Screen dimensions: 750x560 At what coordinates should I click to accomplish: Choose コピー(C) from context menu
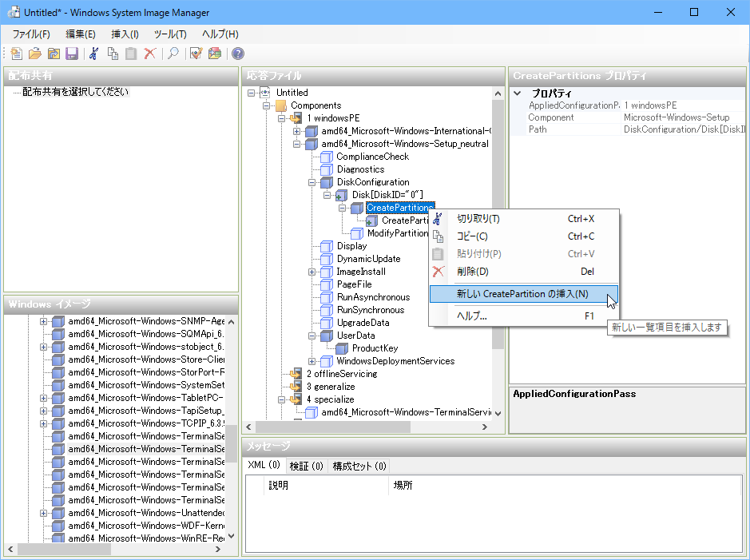pyautogui.click(x=524, y=236)
